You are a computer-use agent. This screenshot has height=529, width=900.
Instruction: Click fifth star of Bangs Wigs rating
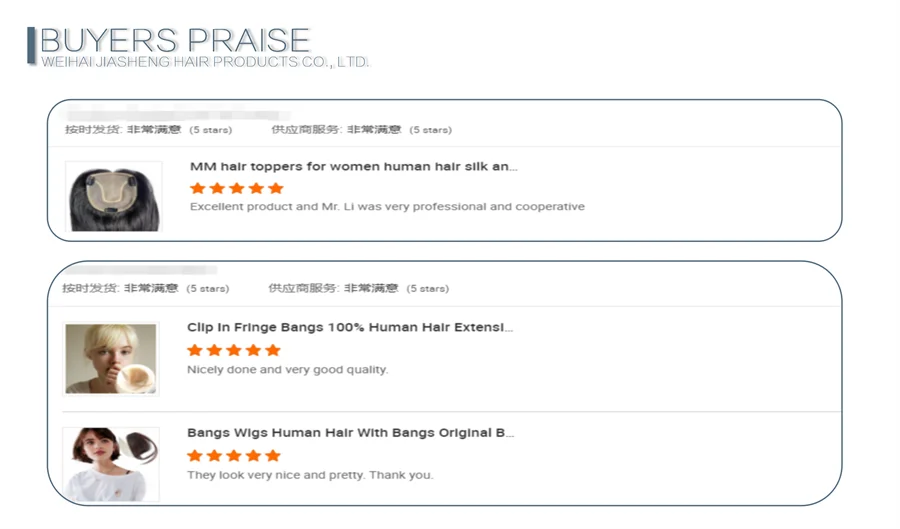tap(273, 456)
